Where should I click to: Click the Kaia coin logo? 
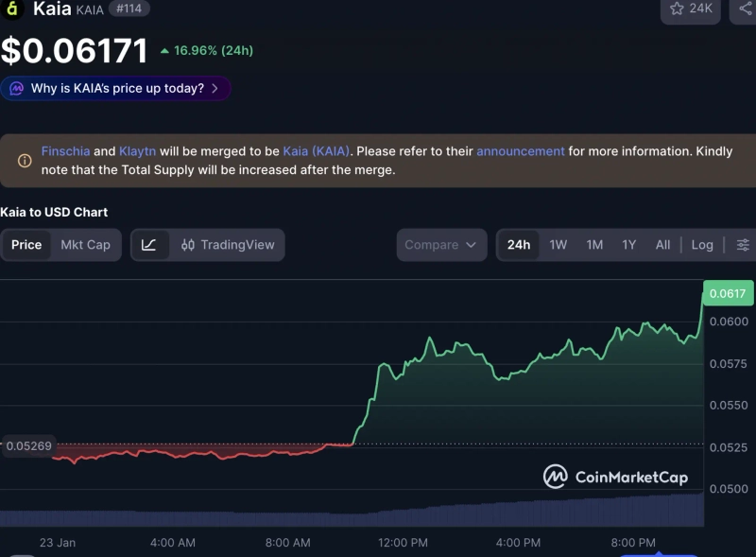(x=13, y=9)
